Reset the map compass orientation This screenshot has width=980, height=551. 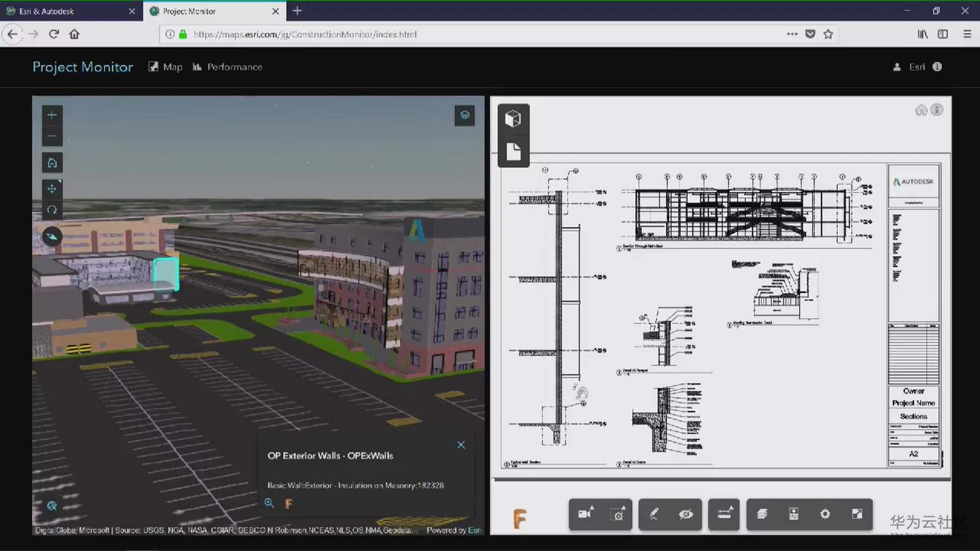(x=52, y=236)
